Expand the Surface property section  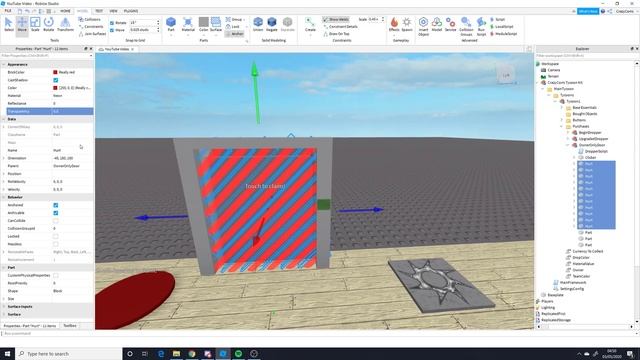coord(4,314)
